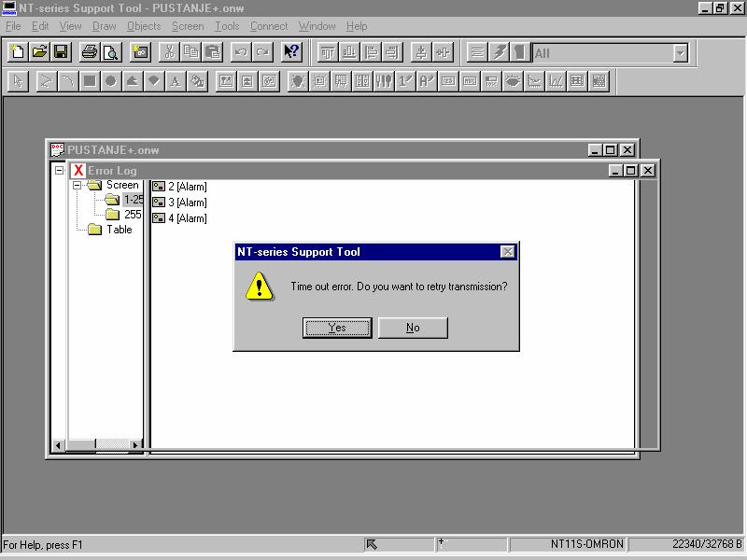Select the Circle drawing tool

pyautogui.click(x=110, y=81)
